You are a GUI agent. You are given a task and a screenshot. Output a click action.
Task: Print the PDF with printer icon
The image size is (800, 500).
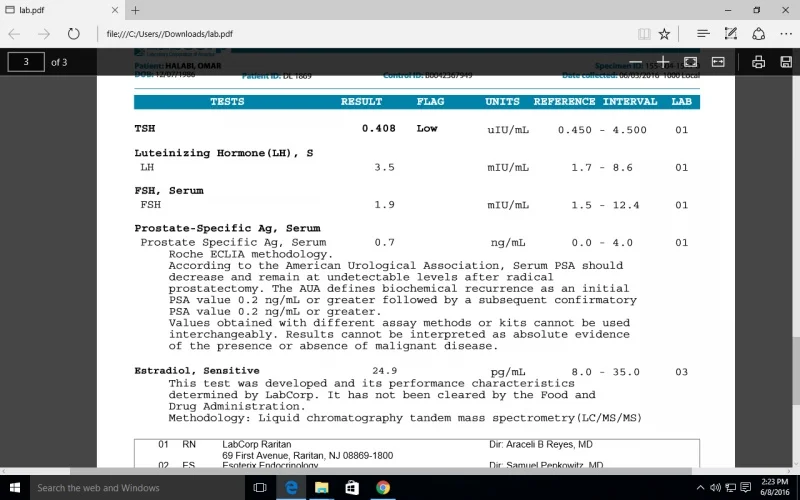[x=758, y=62]
